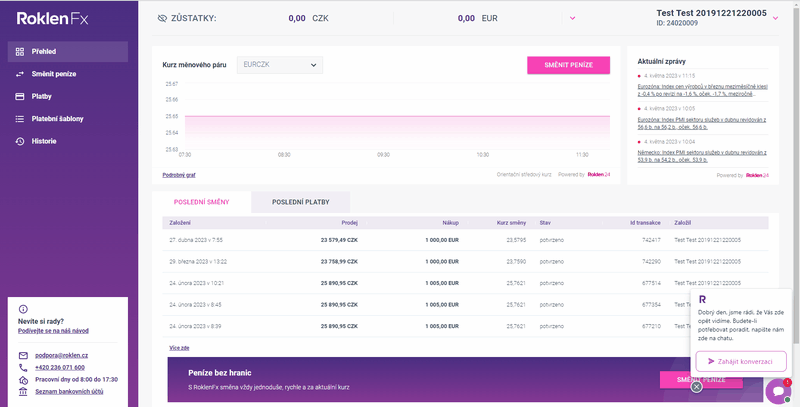800x407 pixels.
Task: Click the 0,00 EUR balance
Action: coord(478,18)
